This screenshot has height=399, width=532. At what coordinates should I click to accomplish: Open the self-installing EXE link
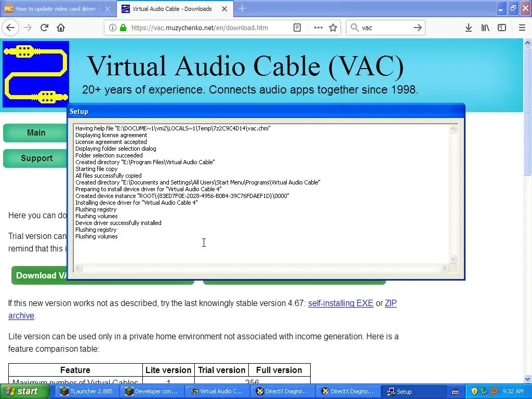340,303
